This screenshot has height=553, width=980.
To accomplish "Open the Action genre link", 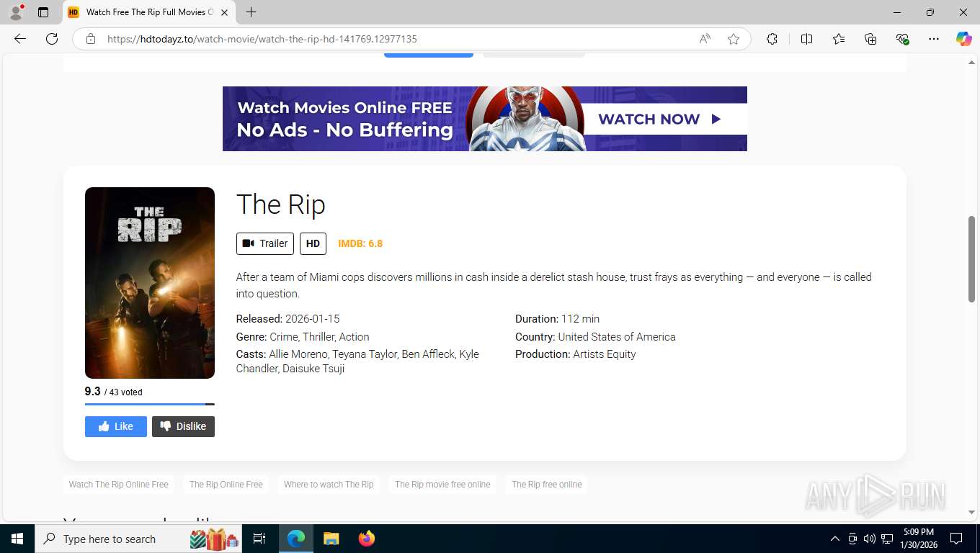I will click(354, 337).
